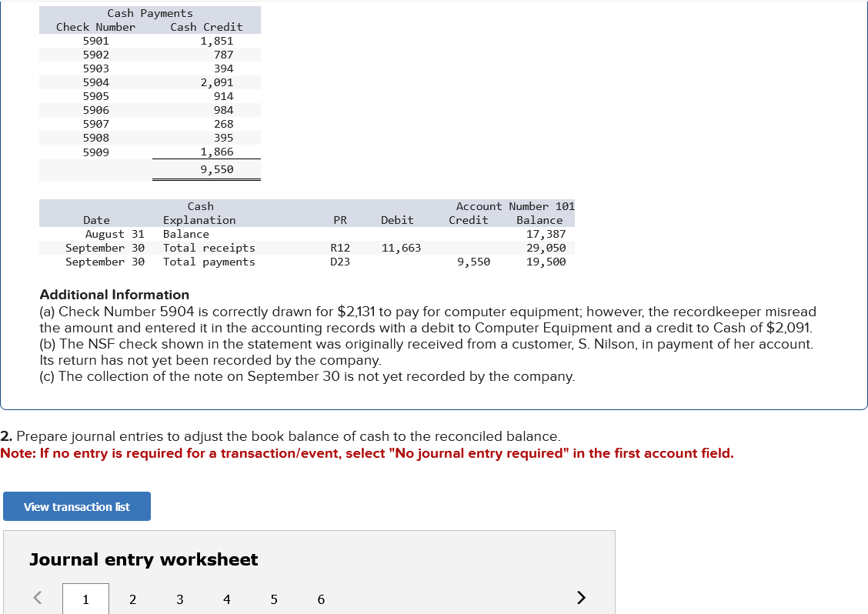The height and width of the screenshot is (614, 868).
Task: Select check number 5904 in the table
Action: (95, 82)
